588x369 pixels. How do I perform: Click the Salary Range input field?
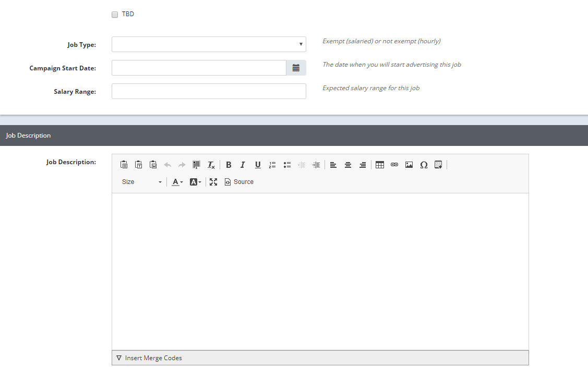[x=209, y=91]
